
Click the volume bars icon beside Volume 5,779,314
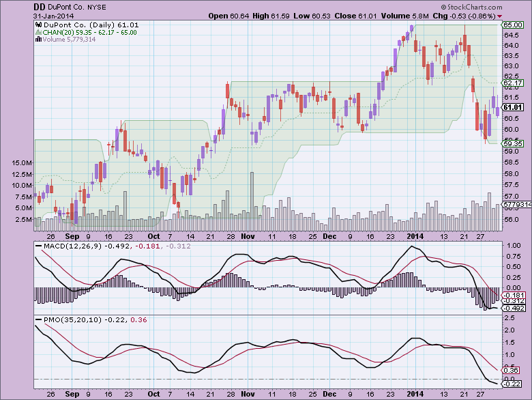(38, 40)
